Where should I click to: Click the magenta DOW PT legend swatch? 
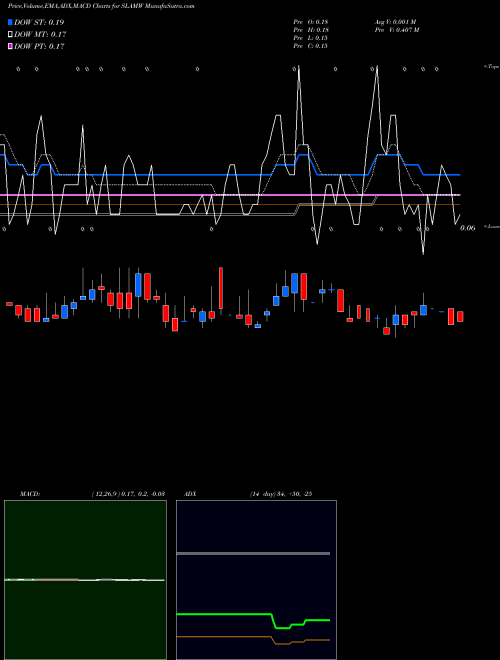pyautogui.click(x=10, y=46)
